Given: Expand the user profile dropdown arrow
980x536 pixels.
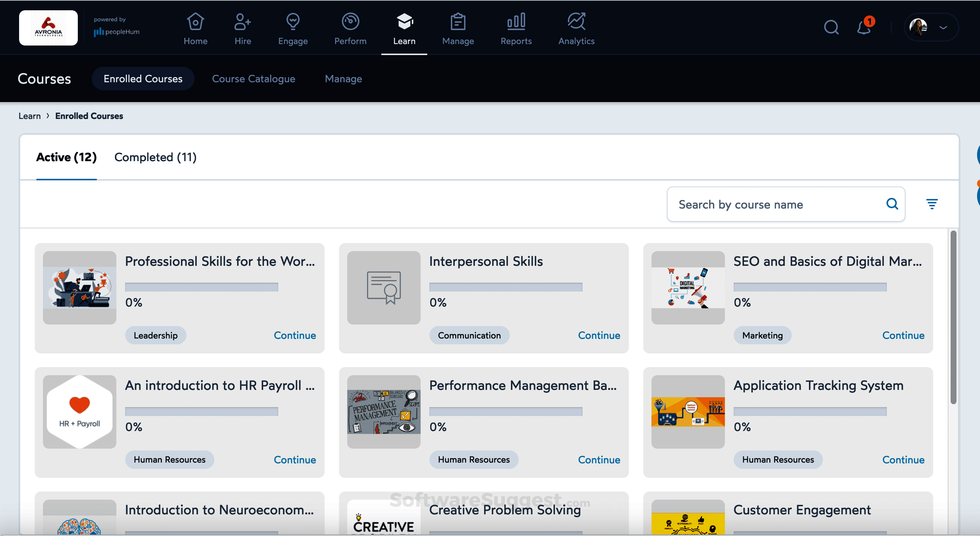Looking at the screenshot, I should [943, 28].
